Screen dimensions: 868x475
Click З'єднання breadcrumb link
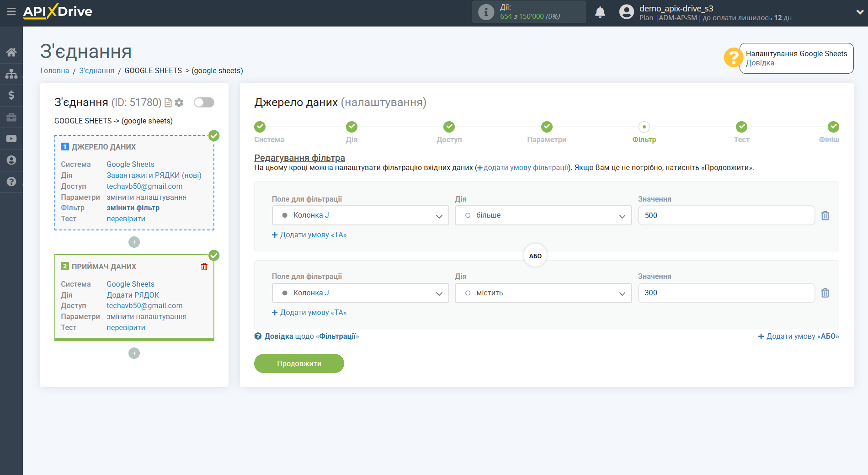(96, 70)
